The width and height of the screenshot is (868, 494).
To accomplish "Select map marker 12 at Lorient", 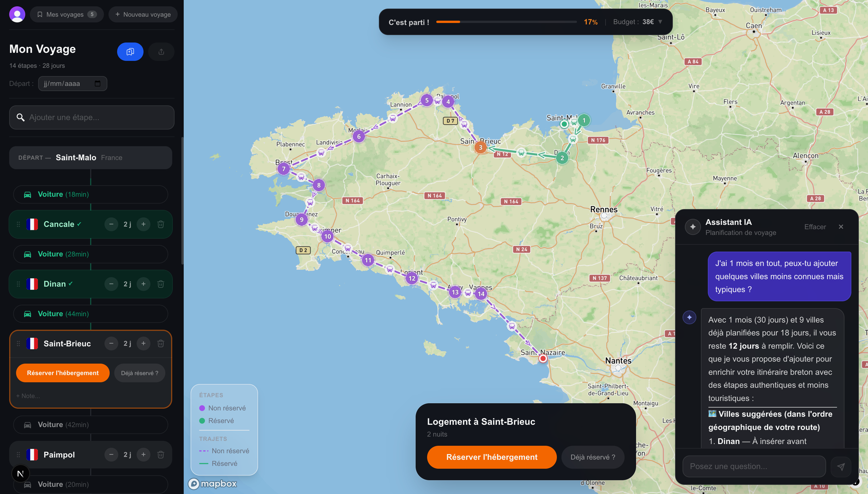I will (412, 279).
